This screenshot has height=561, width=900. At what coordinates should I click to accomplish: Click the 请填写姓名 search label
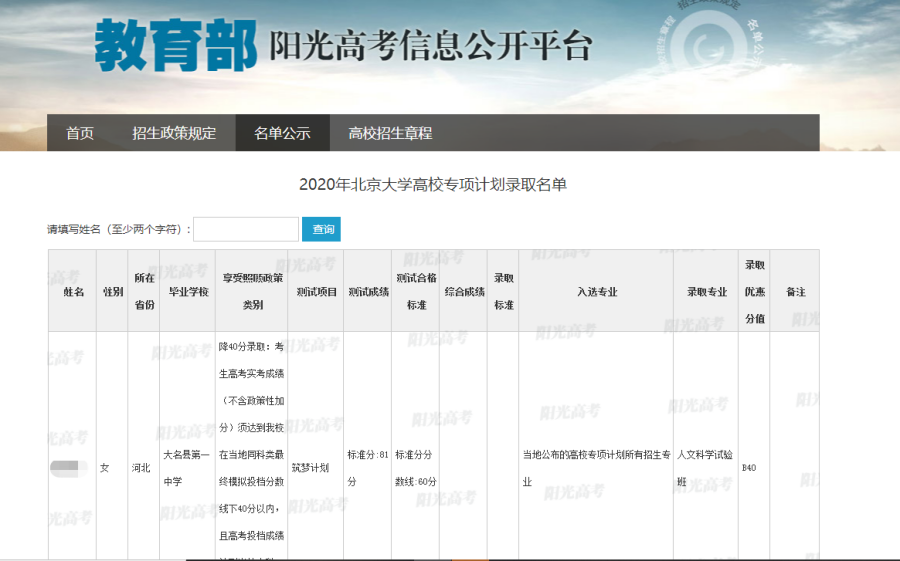[x=119, y=229]
